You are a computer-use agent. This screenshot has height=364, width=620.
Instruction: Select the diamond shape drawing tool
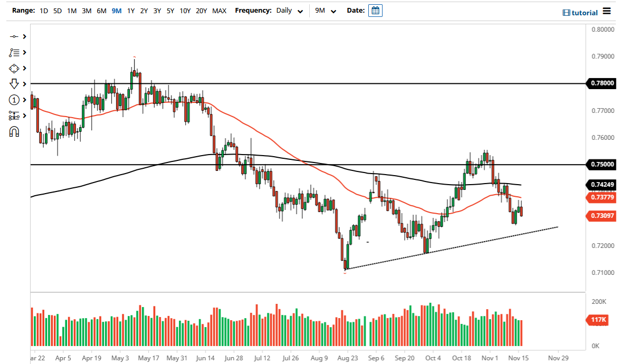pos(14,68)
